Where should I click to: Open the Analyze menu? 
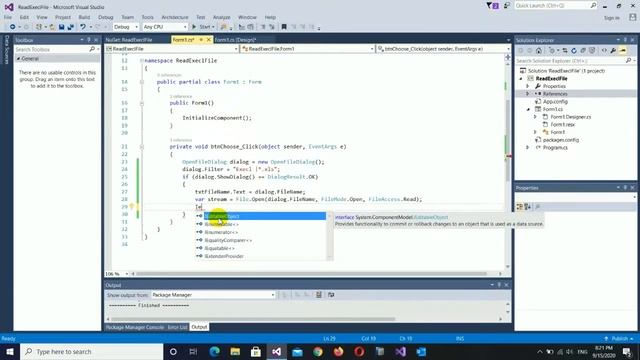(x=222, y=17)
